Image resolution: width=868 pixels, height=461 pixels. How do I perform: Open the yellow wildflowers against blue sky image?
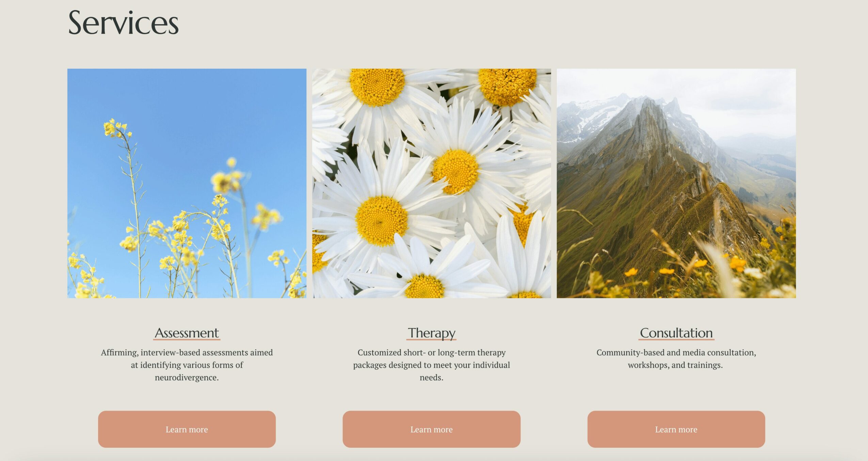(x=187, y=183)
